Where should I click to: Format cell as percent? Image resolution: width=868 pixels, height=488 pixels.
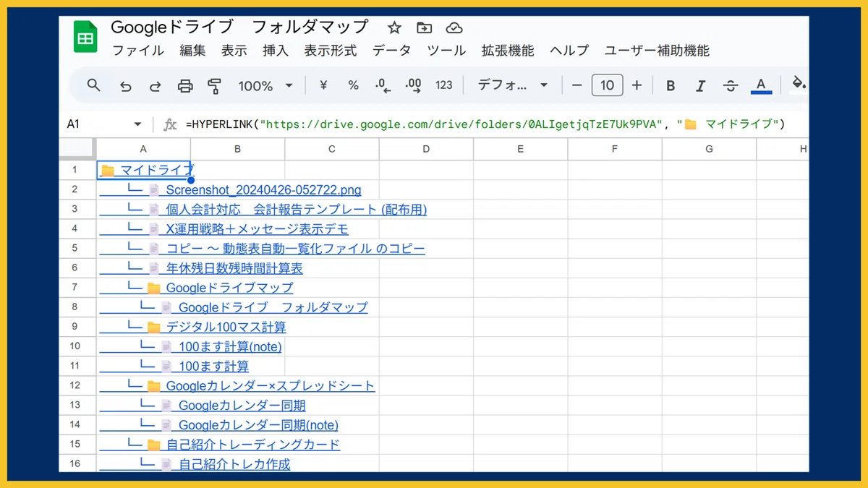click(x=353, y=85)
